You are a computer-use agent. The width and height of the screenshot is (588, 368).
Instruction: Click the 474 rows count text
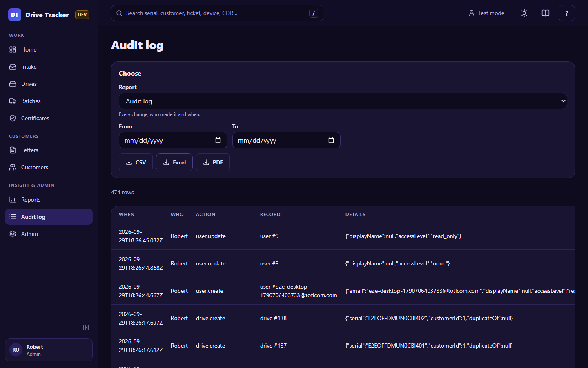coord(122,192)
